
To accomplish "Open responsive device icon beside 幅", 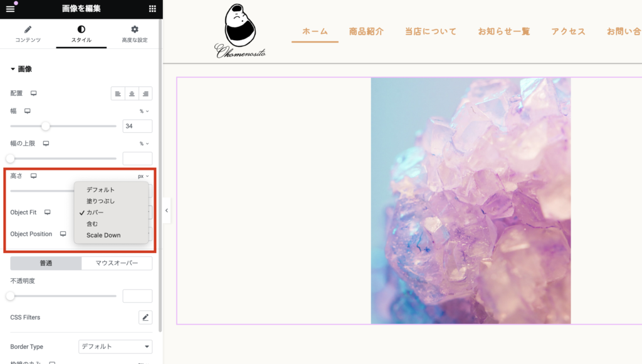I will click(28, 111).
